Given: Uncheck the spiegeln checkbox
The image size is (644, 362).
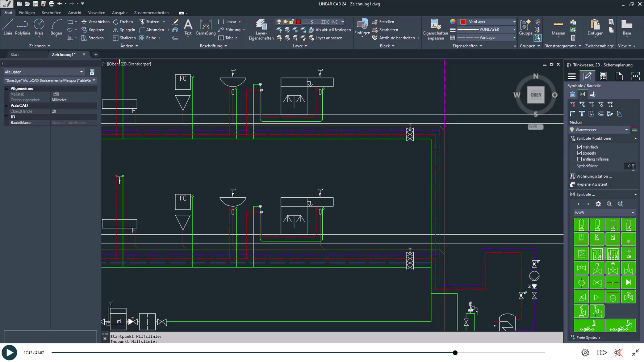Looking at the screenshot, I should tap(580, 153).
